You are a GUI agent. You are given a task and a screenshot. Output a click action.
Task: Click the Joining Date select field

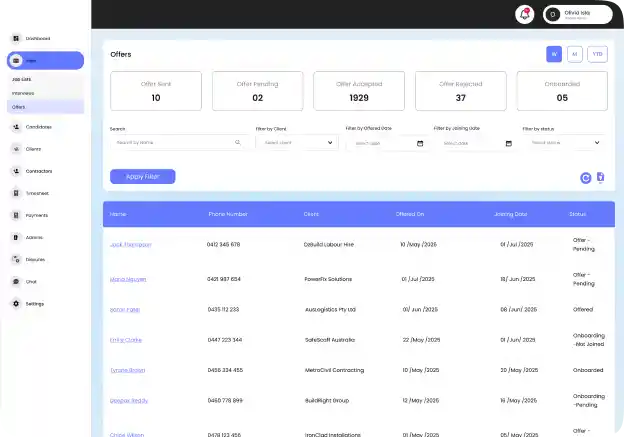point(478,143)
